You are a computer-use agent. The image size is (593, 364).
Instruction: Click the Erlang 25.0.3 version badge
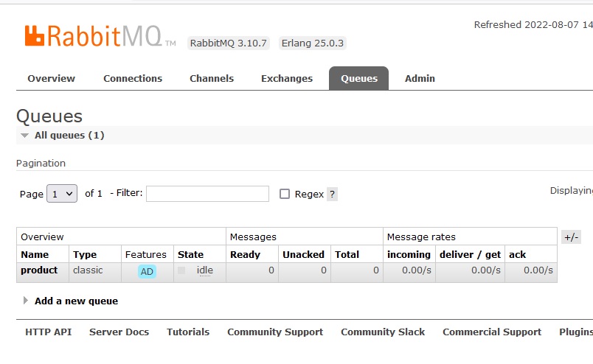coord(313,43)
